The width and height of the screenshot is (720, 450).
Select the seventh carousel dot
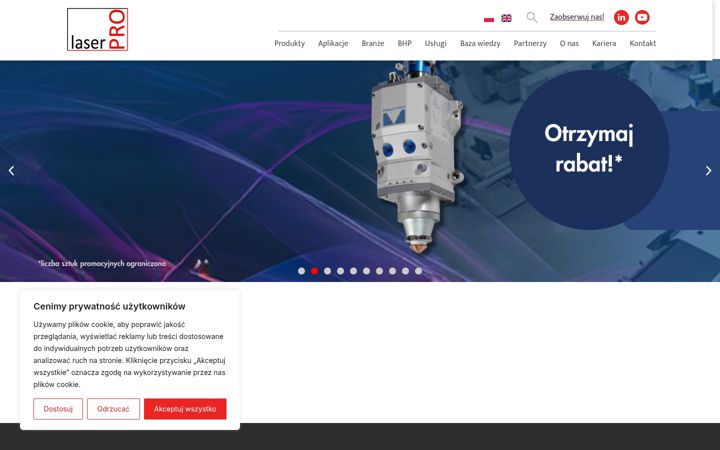(379, 271)
